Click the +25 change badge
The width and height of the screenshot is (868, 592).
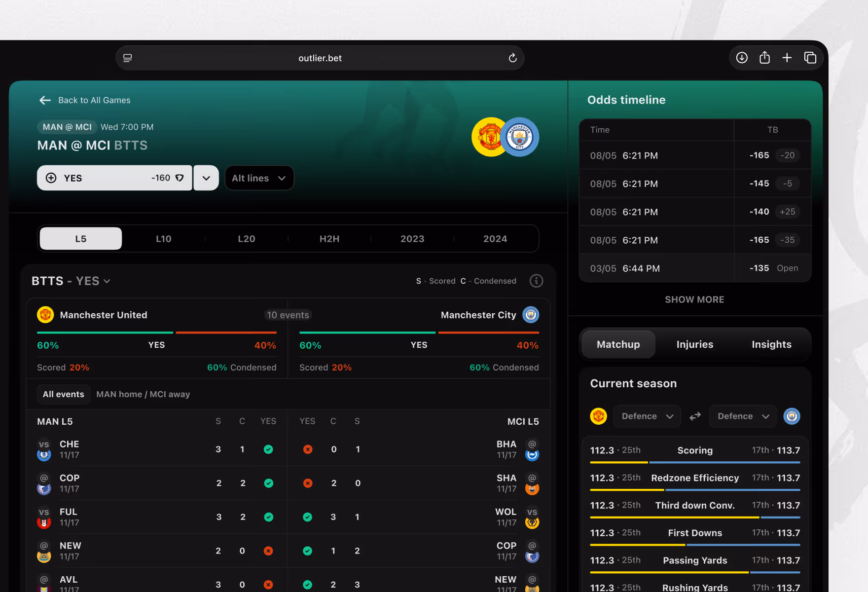(788, 212)
